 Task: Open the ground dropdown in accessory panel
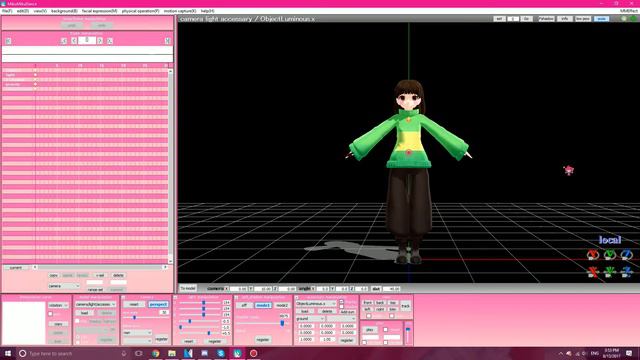(310, 318)
